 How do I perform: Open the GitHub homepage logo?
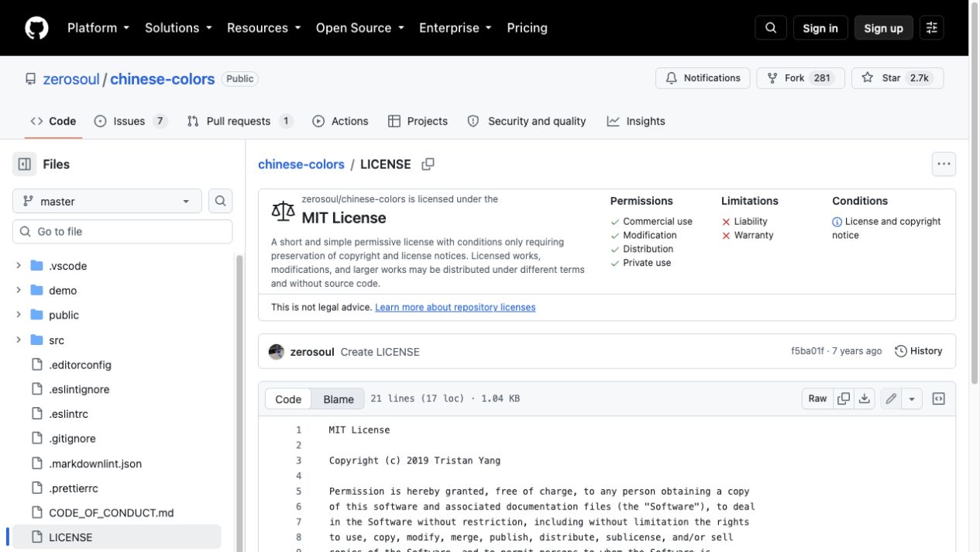[x=36, y=28]
